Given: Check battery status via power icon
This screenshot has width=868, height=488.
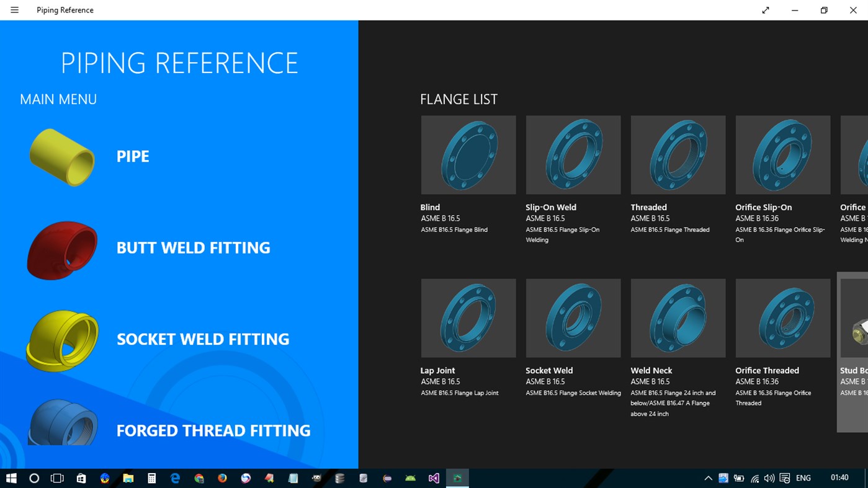Looking at the screenshot, I should (738, 477).
